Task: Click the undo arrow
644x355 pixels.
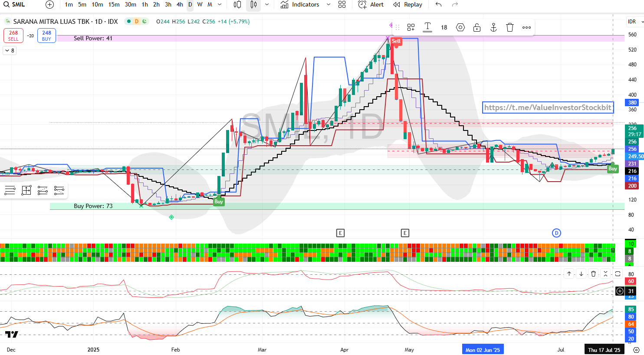Action: [439, 5]
